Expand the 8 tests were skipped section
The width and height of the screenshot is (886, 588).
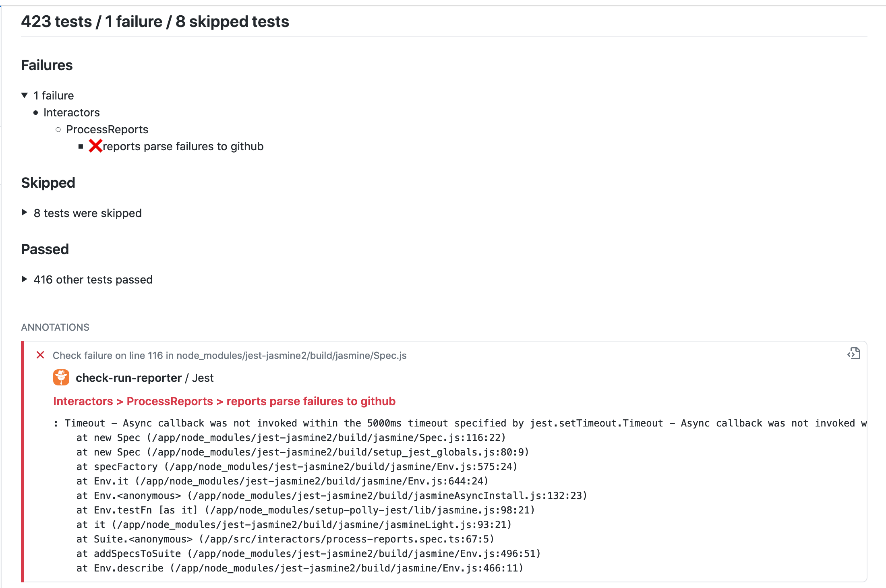pyautogui.click(x=25, y=213)
